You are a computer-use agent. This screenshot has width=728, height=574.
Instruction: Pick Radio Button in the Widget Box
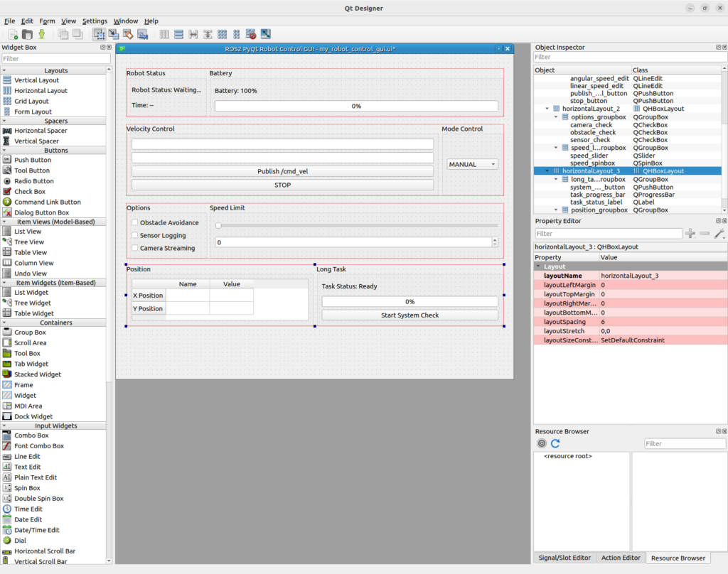click(x=33, y=181)
